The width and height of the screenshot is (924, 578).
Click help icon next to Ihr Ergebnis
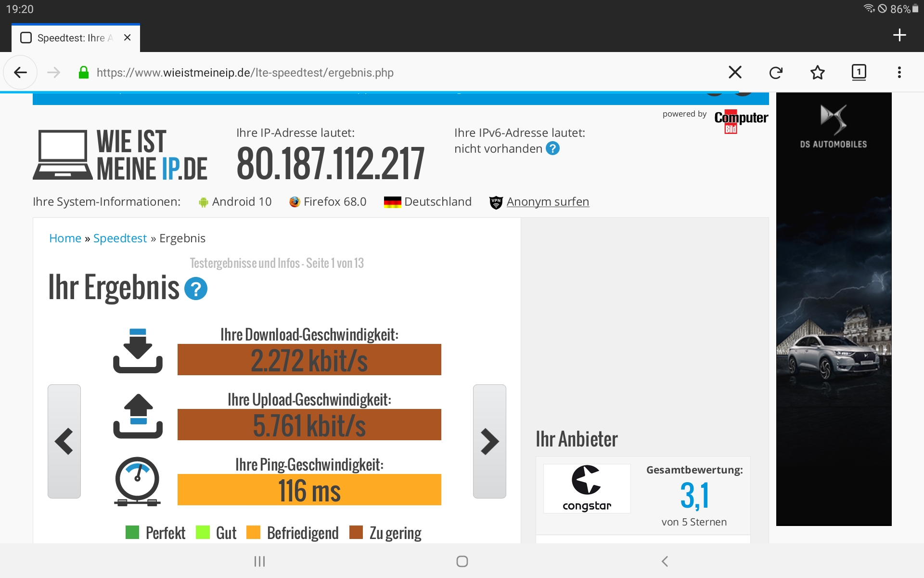point(196,289)
